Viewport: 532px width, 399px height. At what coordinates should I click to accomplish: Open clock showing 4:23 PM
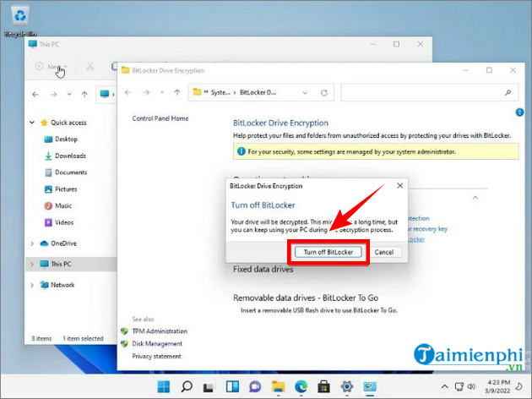pyautogui.click(x=497, y=386)
